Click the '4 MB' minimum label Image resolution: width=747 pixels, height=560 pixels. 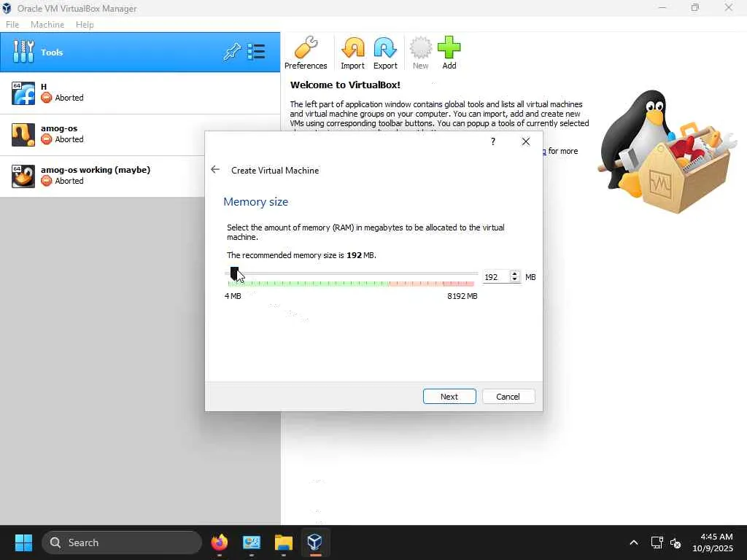click(233, 296)
